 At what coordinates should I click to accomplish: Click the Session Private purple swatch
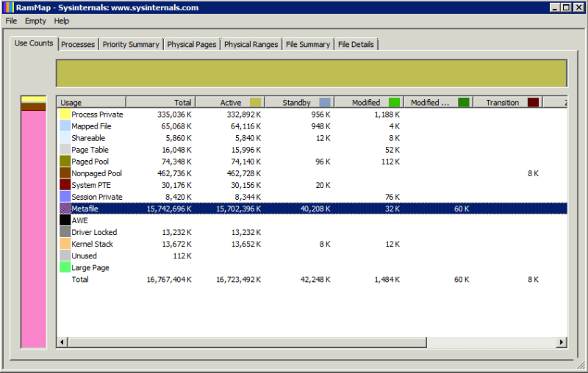[65, 197]
